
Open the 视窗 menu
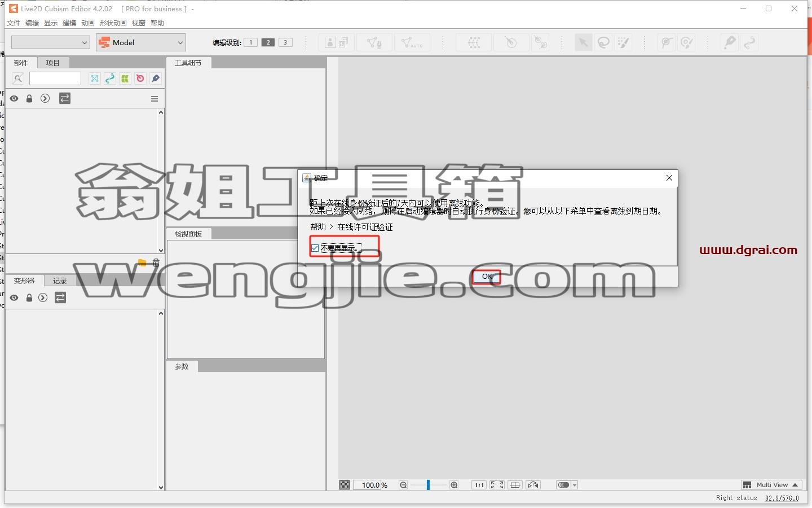tap(139, 23)
